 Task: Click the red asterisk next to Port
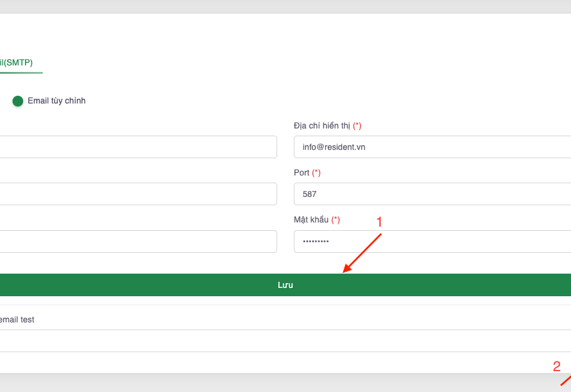pos(316,173)
